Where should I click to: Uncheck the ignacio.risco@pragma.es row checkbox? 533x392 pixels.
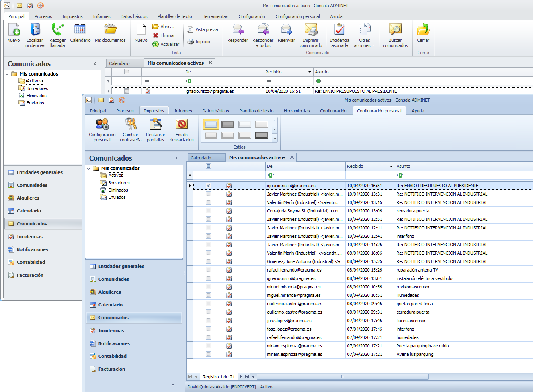click(x=208, y=186)
